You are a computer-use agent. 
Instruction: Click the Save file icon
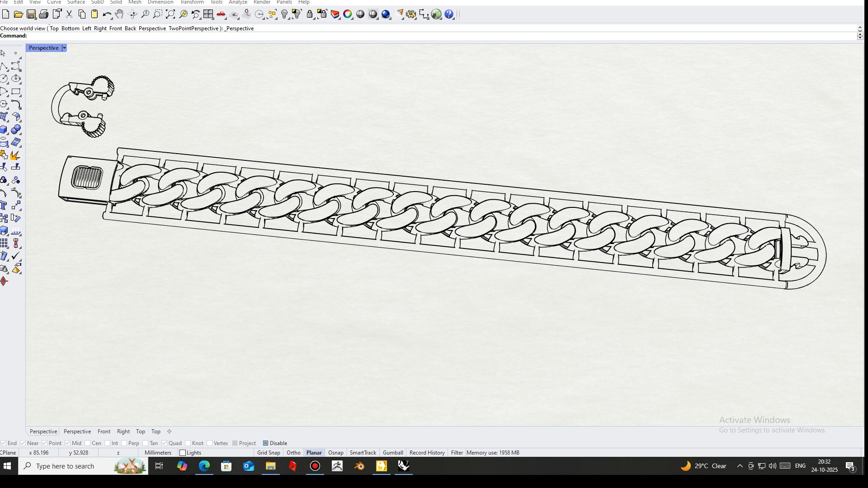click(31, 14)
